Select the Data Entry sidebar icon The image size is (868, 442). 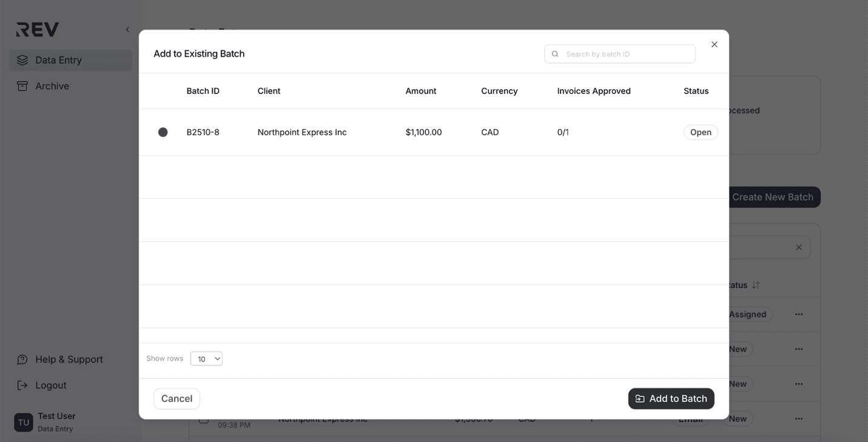point(22,59)
